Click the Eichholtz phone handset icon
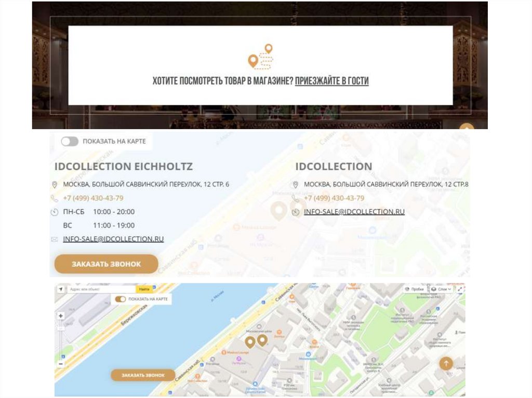532x398 pixels. point(54,198)
